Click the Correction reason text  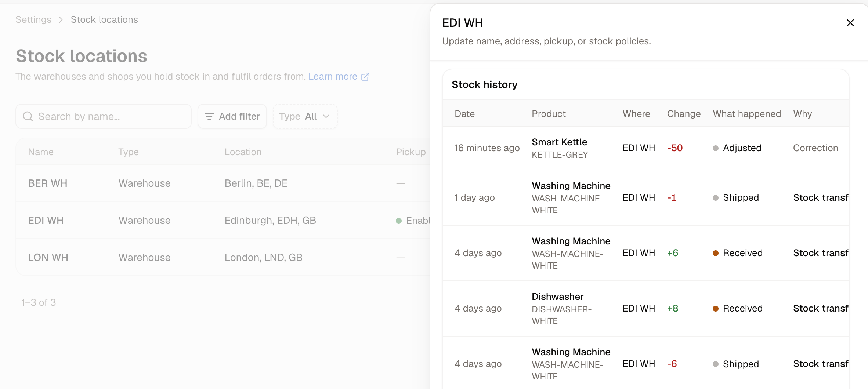(815, 148)
